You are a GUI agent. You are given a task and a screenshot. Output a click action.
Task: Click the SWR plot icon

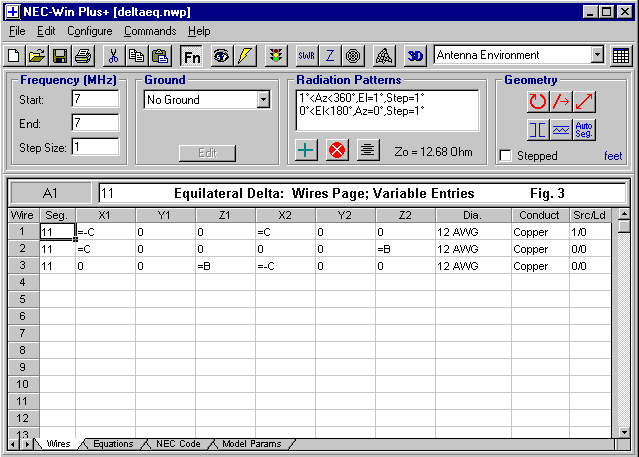pyautogui.click(x=305, y=56)
